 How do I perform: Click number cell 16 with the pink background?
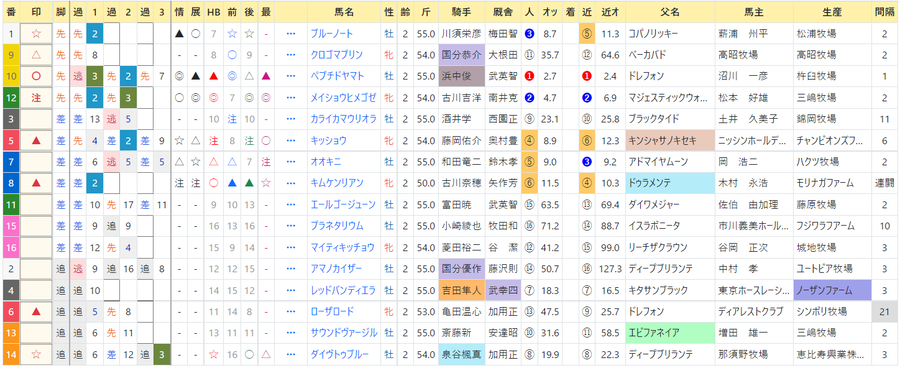tap(11, 247)
